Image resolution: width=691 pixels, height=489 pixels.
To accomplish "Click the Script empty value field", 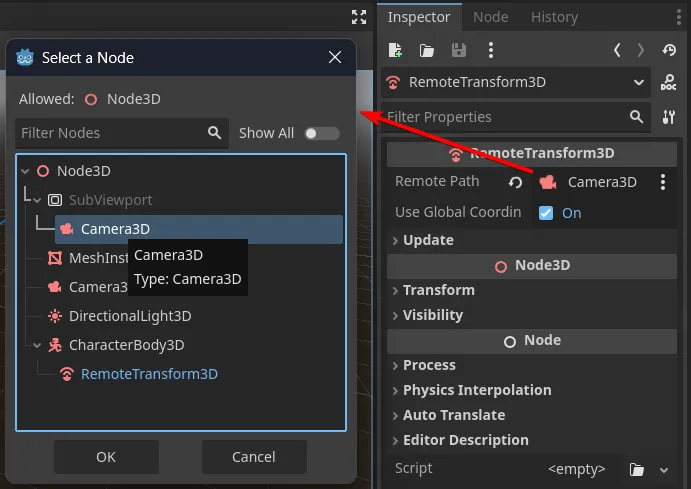I will tap(577, 470).
